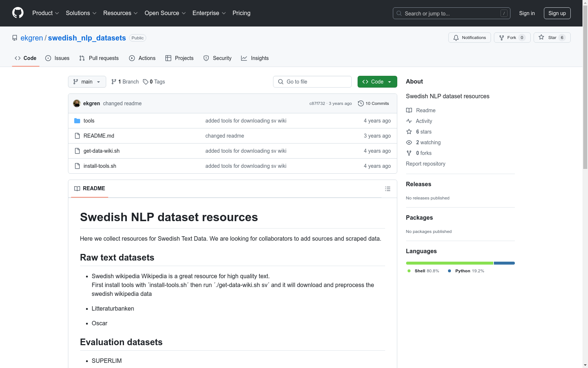Open the swedish_nlp_datasets repository link

pos(87,38)
